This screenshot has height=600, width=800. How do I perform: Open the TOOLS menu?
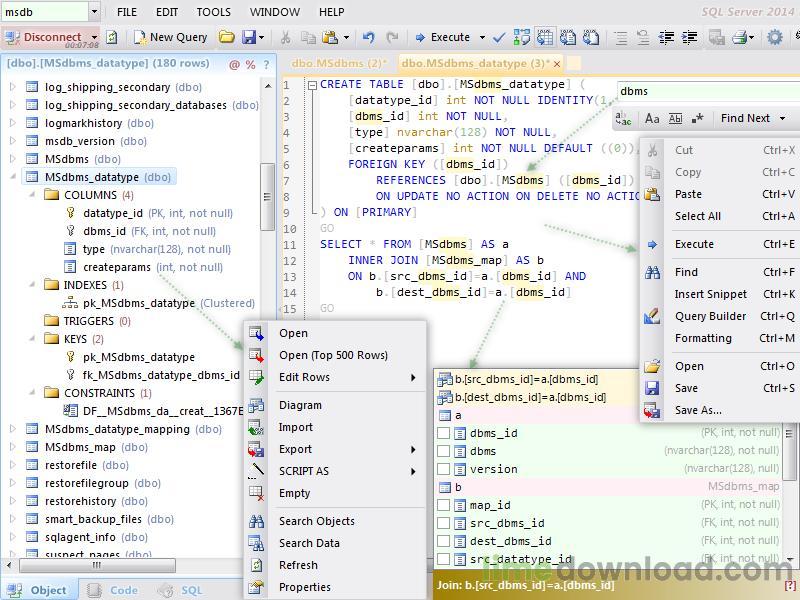[213, 12]
